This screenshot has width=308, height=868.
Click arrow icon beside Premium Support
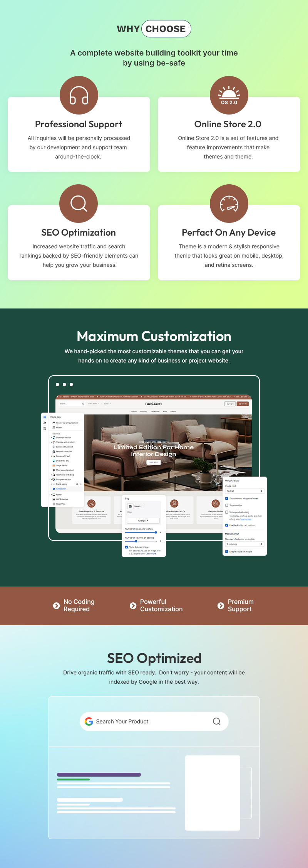click(221, 606)
